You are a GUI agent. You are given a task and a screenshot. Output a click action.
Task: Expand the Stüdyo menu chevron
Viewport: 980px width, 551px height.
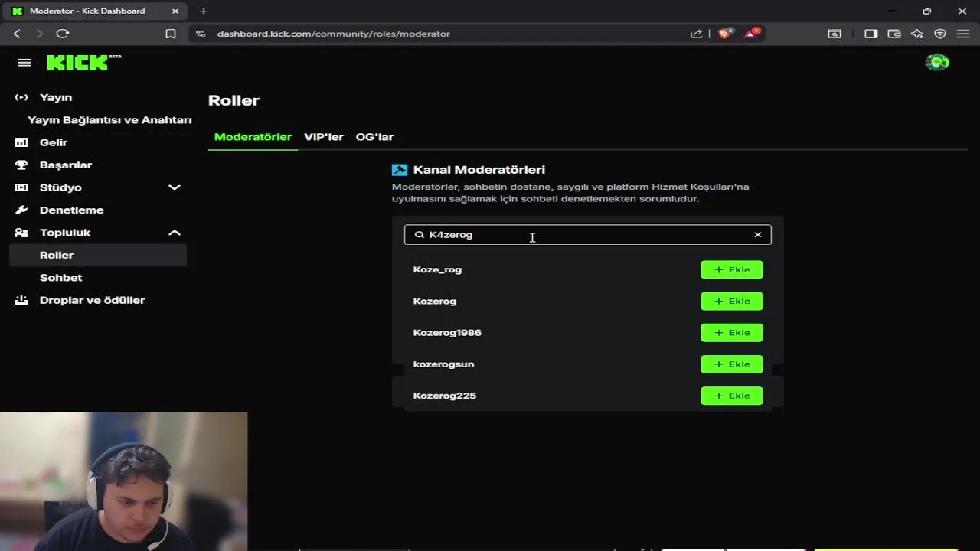click(x=175, y=187)
